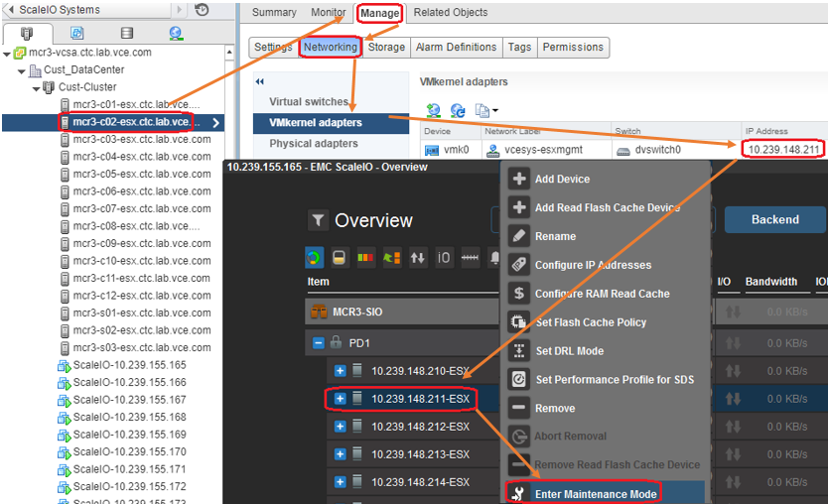Click the Set Performance Profile gauge icon
This screenshot has width=828, height=504.
tap(519, 379)
